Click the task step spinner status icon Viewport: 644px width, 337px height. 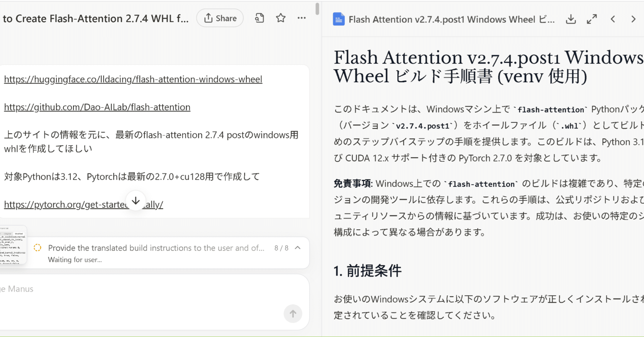pos(37,248)
